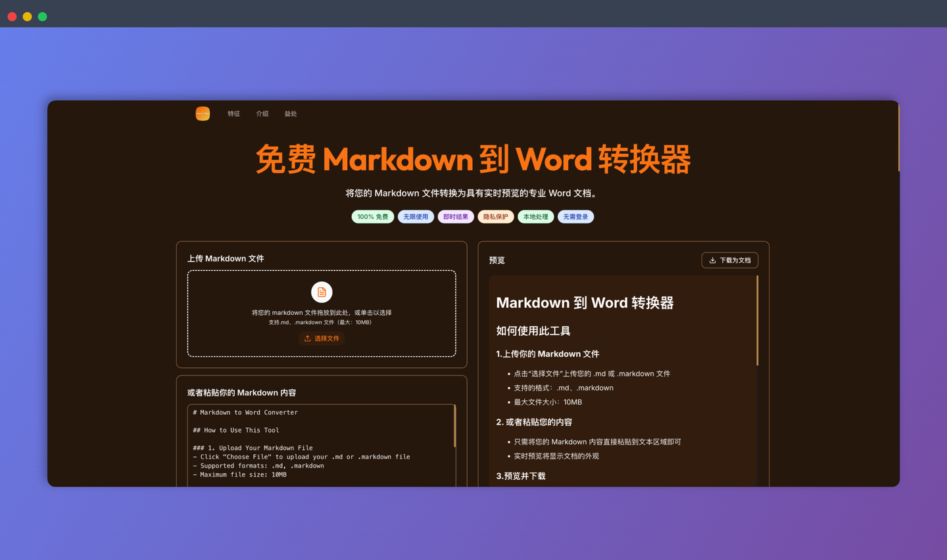Click the 下载为文档 button
Screen dimensions: 947x560
[730, 260]
